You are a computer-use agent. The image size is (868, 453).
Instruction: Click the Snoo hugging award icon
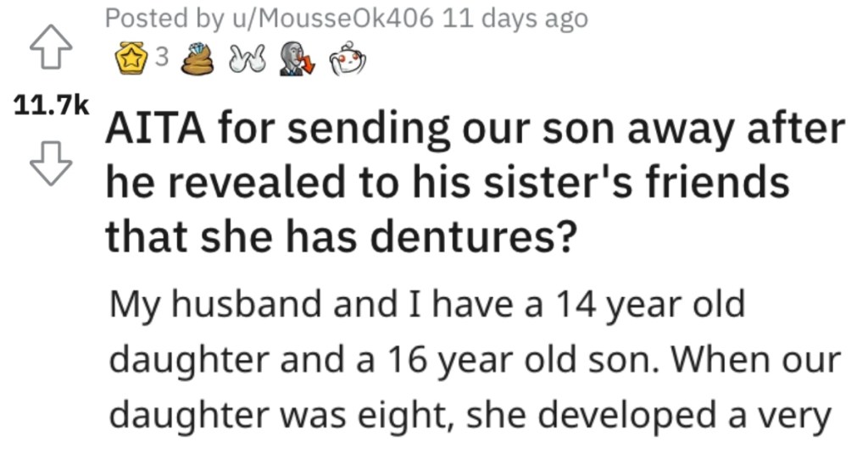pyautogui.click(x=348, y=58)
